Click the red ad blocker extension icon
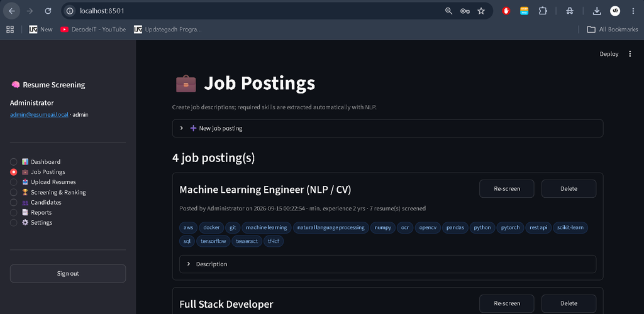The width and height of the screenshot is (644, 314). click(x=506, y=11)
